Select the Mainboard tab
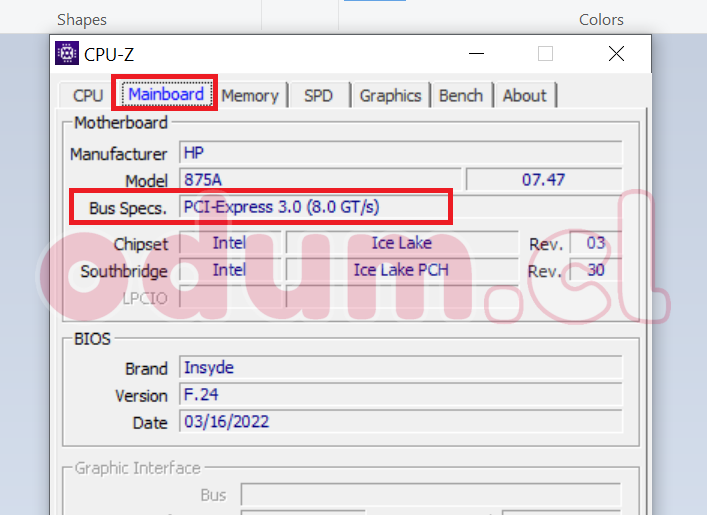This screenshot has width=707, height=515. [x=166, y=95]
